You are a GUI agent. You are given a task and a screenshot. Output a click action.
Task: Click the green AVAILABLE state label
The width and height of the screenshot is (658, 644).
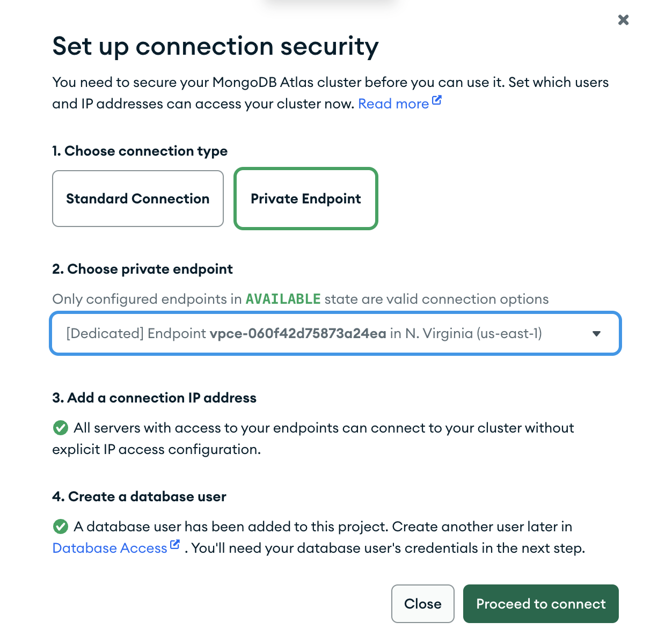click(x=283, y=299)
